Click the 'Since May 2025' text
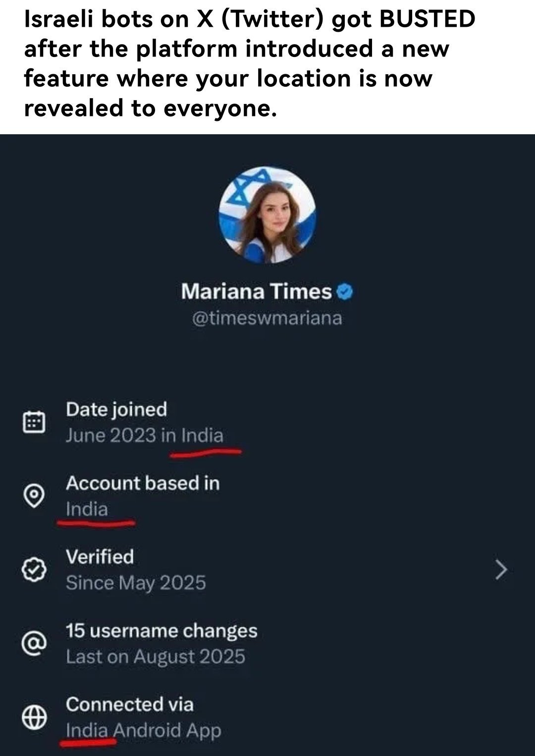 pyautogui.click(x=136, y=583)
